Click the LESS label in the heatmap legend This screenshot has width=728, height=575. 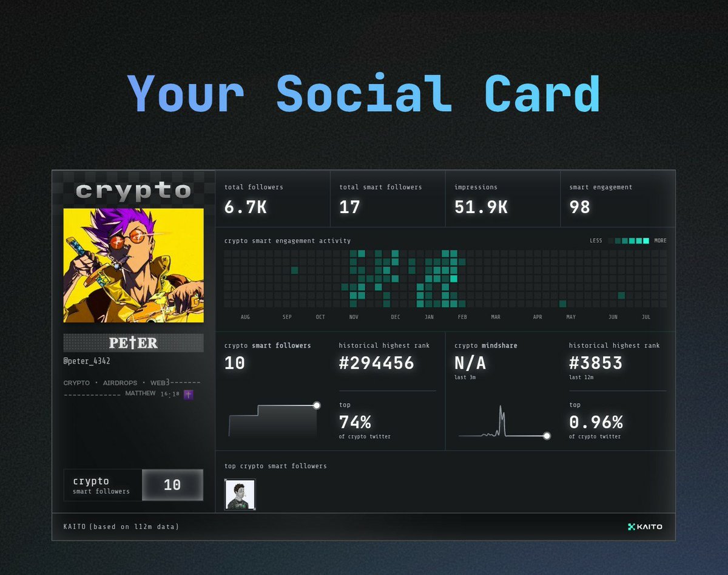(596, 241)
